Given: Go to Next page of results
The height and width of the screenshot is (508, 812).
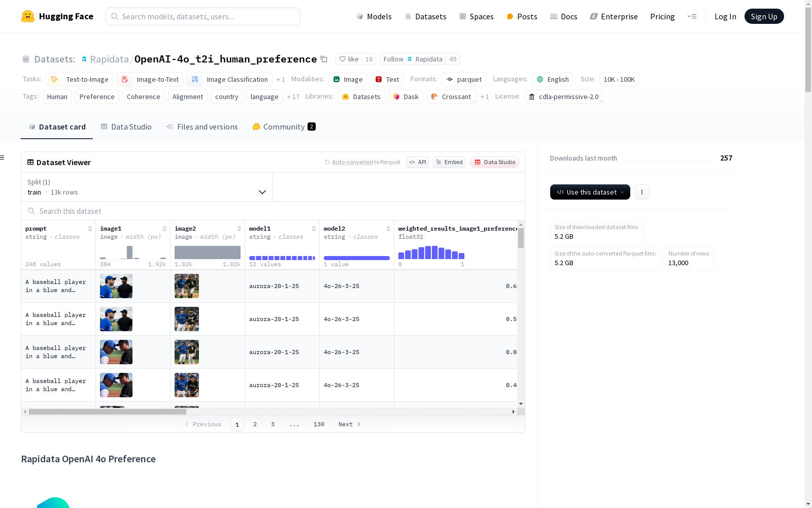Looking at the screenshot, I should tap(349, 424).
